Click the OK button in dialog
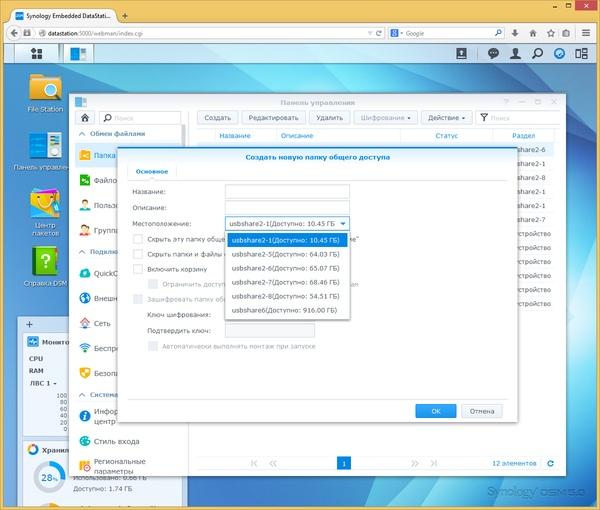The width and height of the screenshot is (600, 510). 435,411
